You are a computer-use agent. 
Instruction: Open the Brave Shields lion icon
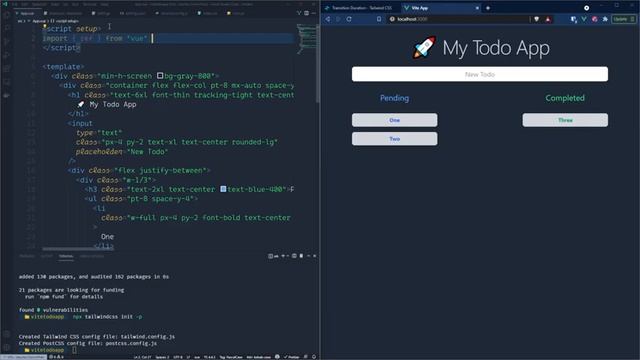click(536, 19)
